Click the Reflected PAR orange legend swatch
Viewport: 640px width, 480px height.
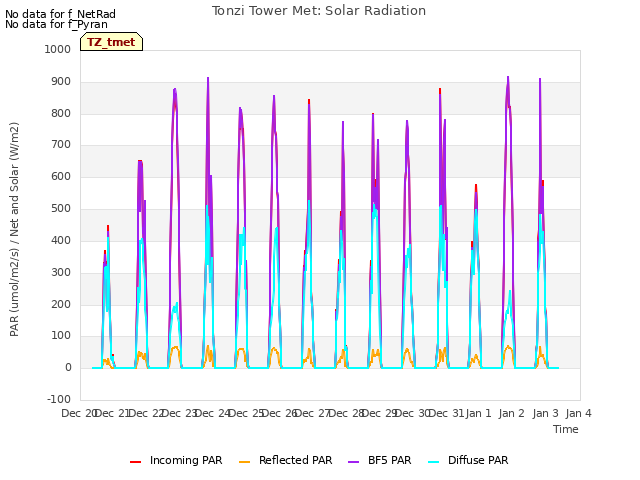pyautogui.click(x=244, y=462)
